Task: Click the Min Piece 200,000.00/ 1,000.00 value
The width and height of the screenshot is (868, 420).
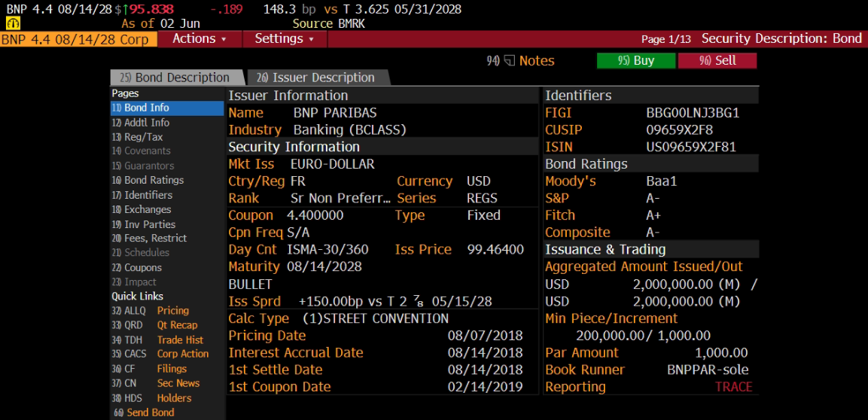Action: click(643, 336)
